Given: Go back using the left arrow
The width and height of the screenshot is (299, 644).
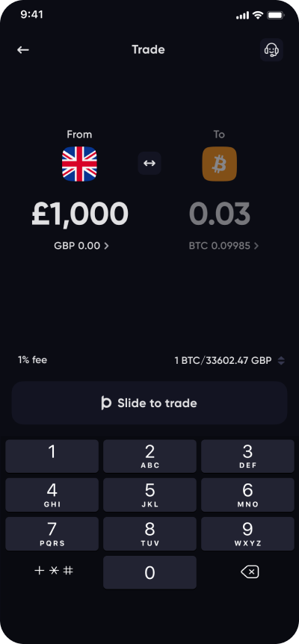Looking at the screenshot, I should click(23, 50).
